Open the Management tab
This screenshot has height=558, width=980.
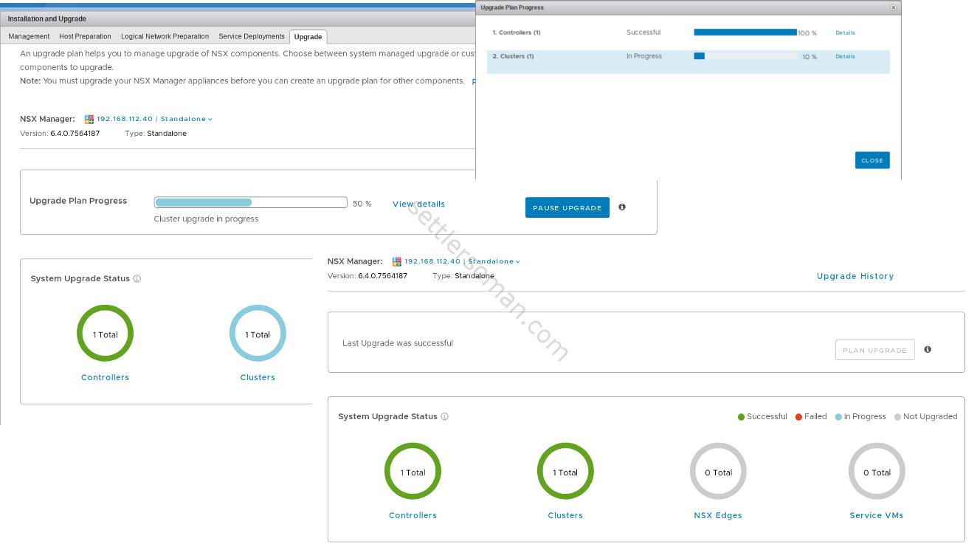click(x=29, y=36)
